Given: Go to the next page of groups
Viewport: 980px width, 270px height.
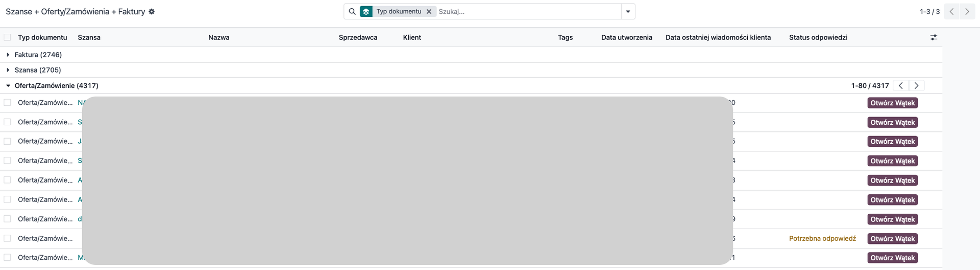Looking at the screenshot, I should coord(967,12).
